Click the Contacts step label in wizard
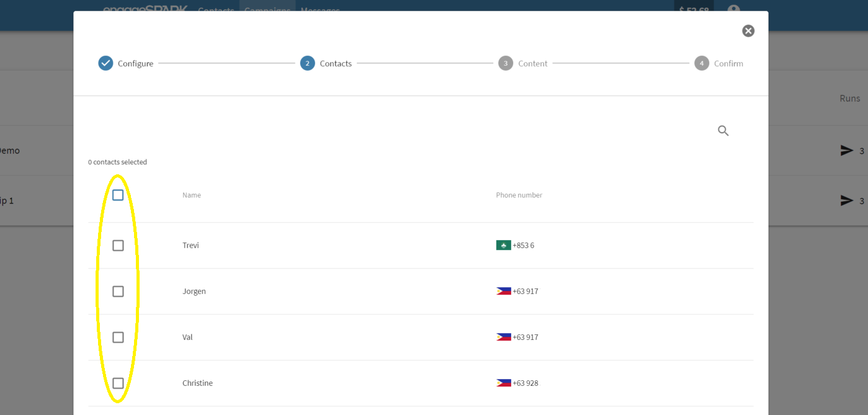Image resolution: width=868 pixels, height=415 pixels. coord(336,63)
